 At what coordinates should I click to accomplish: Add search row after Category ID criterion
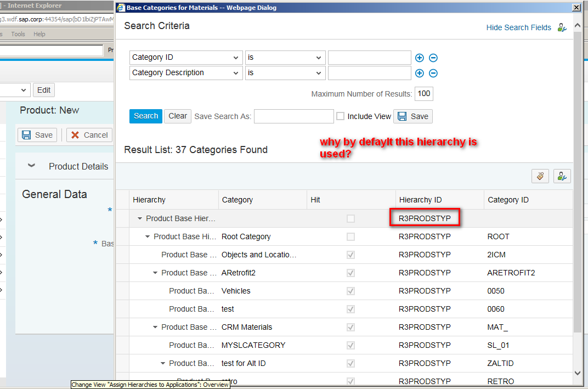[419, 58]
